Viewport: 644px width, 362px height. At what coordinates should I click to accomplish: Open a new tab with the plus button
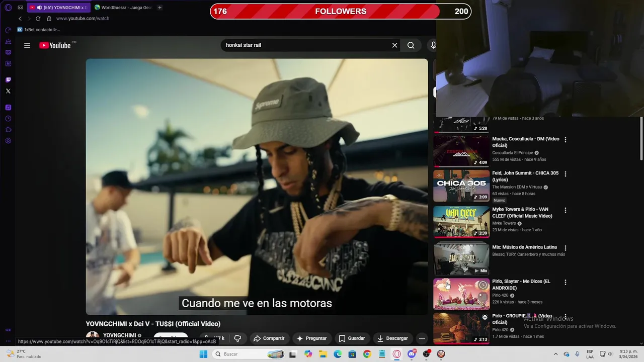pyautogui.click(x=159, y=8)
